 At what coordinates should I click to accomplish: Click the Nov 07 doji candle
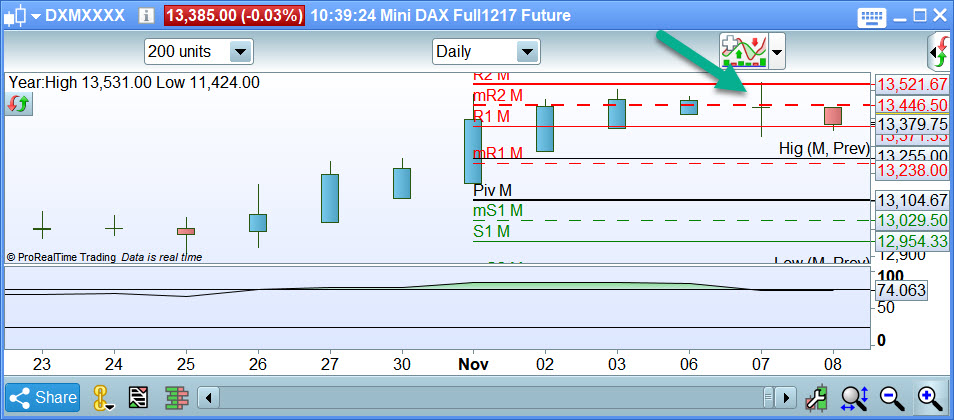point(761,108)
